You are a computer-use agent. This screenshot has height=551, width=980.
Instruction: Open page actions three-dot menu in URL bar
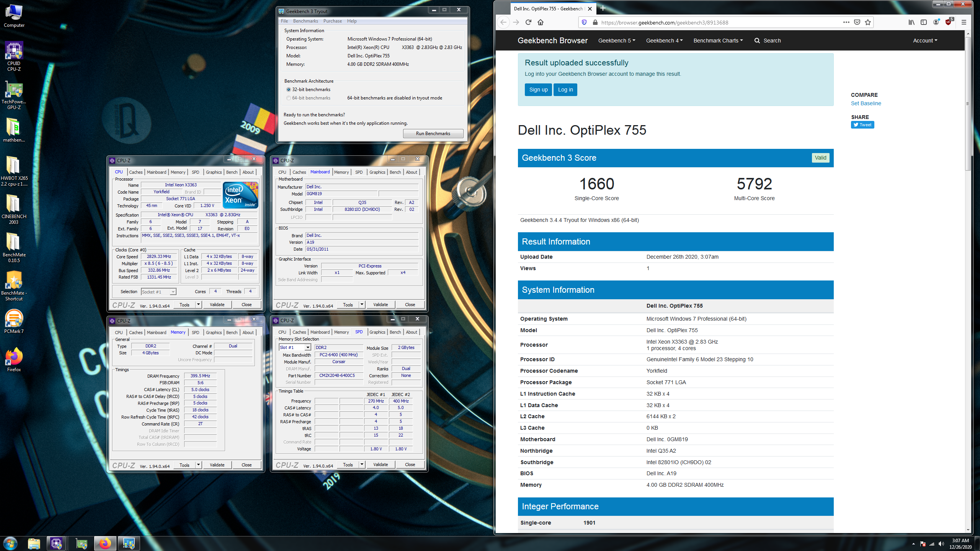click(846, 22)
